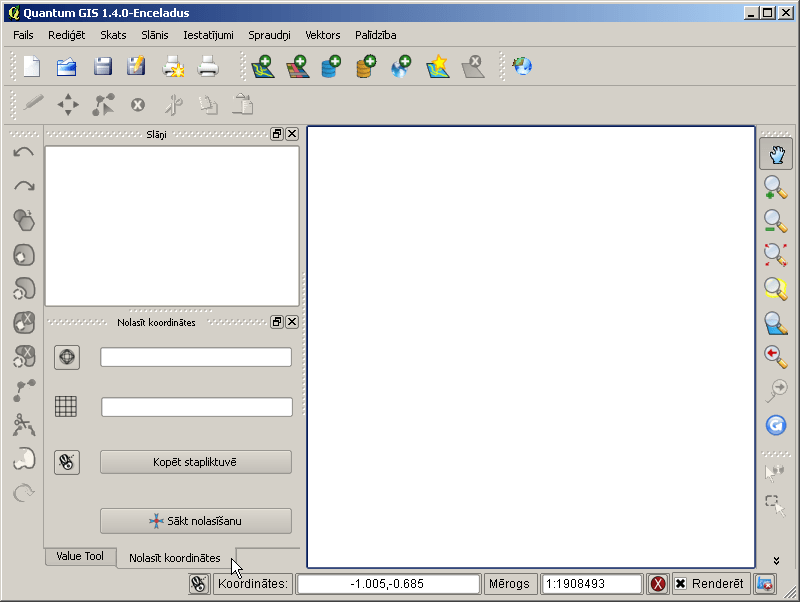Select the reshape features tool icon

tap(24, 390)
